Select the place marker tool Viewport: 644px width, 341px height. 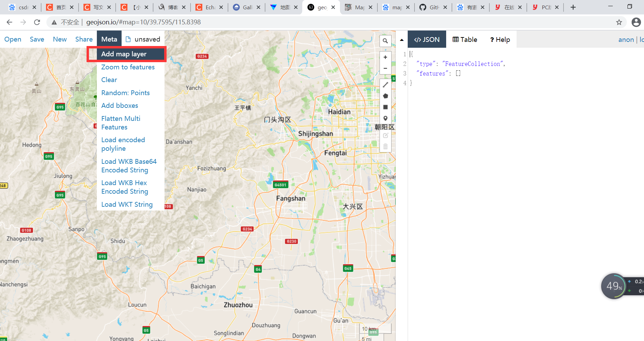point(385,118)
